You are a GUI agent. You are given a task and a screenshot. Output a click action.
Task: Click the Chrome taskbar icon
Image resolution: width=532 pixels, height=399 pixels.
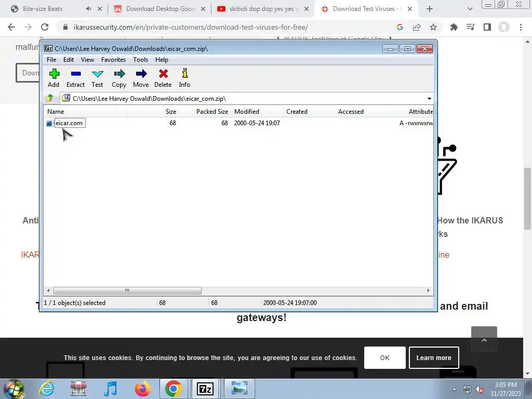pos(174,389)
